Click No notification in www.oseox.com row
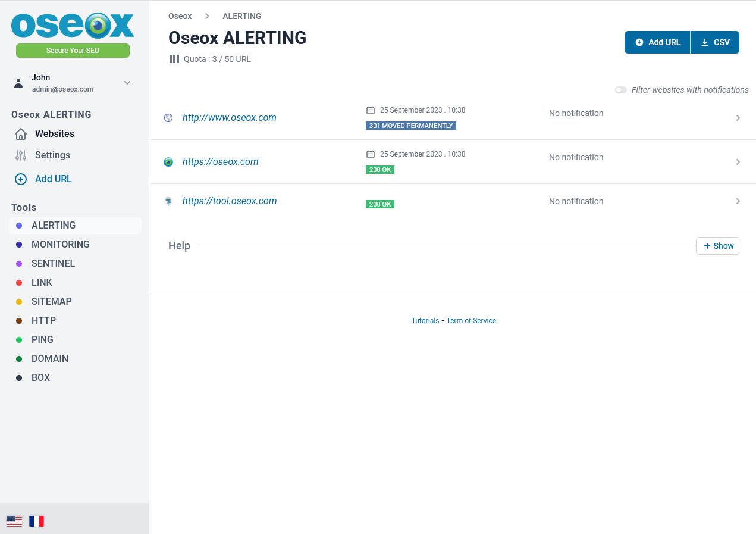 click(x=576, y=113)
